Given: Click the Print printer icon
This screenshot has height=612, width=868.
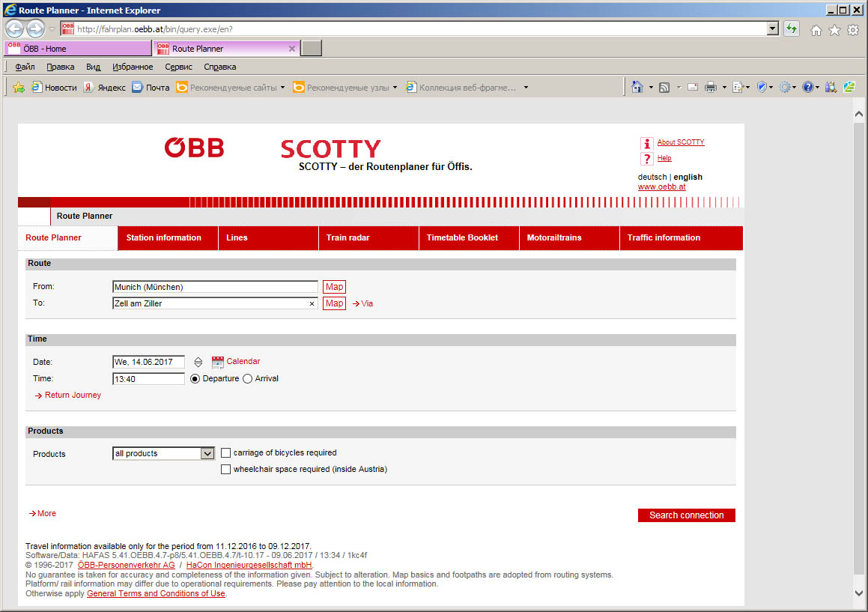Looking at the screenshot, I should [x=711, y=87].
